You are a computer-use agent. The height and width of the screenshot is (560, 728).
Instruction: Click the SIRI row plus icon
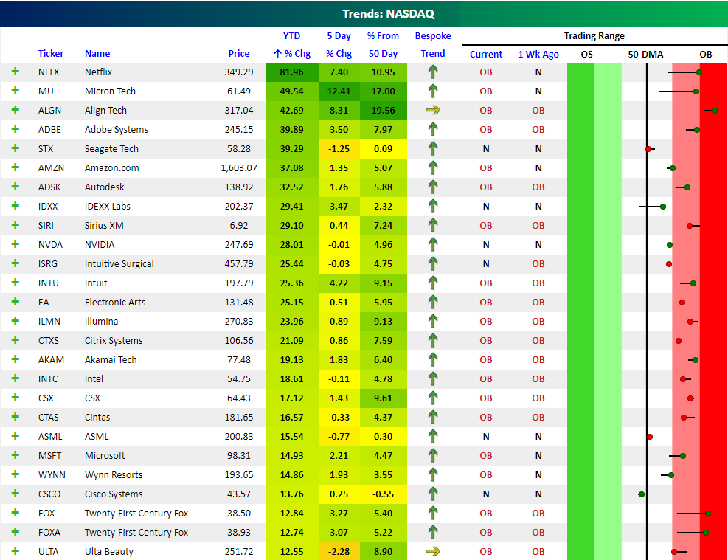15,225
